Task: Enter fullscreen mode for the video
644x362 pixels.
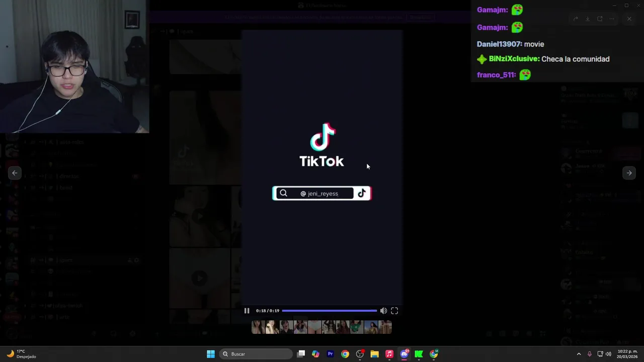Action: pos(394,311)
